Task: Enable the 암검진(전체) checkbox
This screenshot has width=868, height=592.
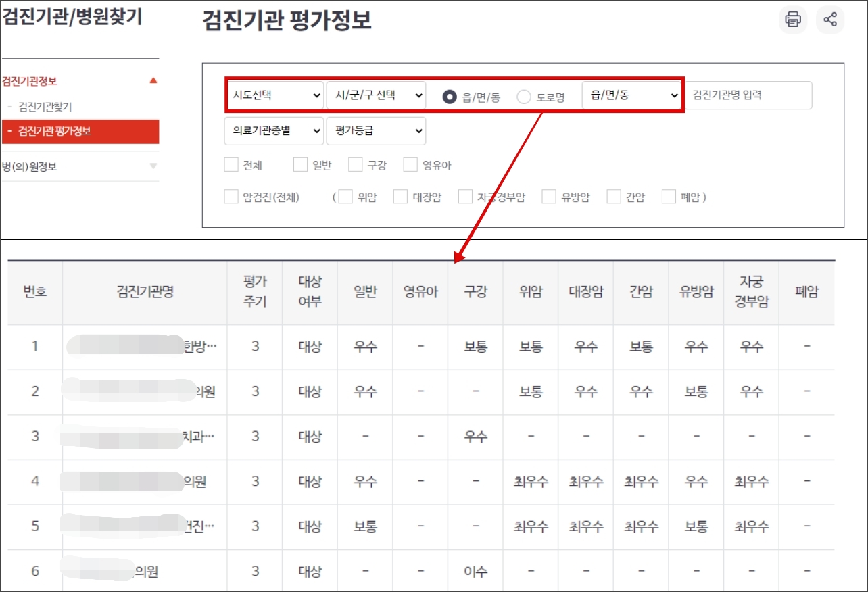Action: 231,197
